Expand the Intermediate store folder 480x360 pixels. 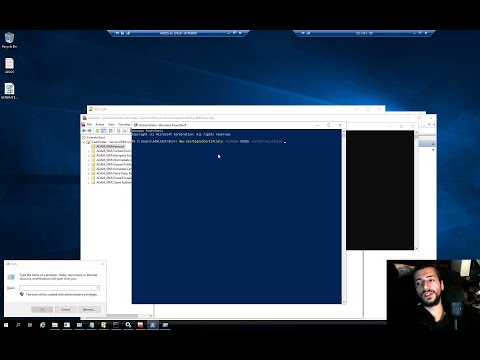88,160
